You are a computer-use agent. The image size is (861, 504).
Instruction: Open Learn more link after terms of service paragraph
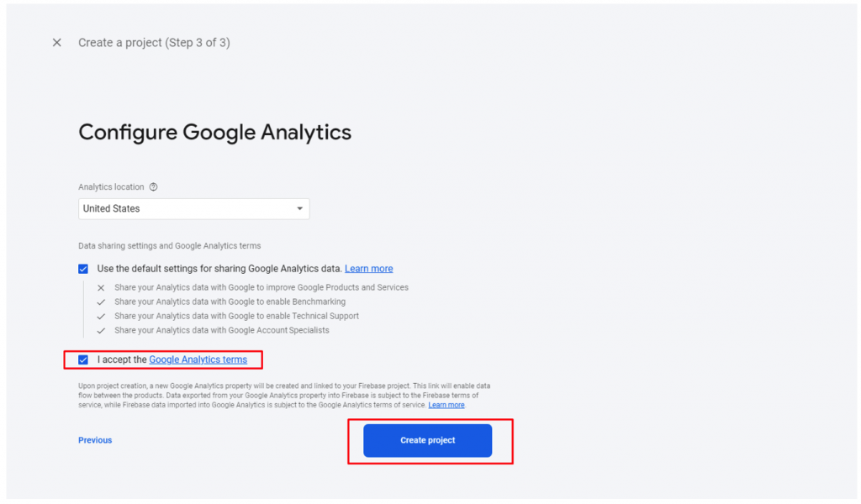click(446, 405)
